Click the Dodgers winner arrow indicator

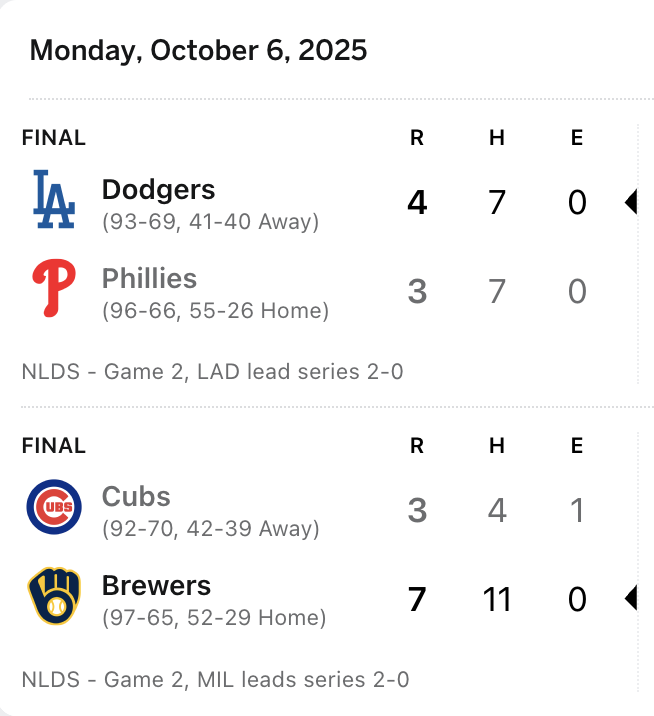coord(630,203)
